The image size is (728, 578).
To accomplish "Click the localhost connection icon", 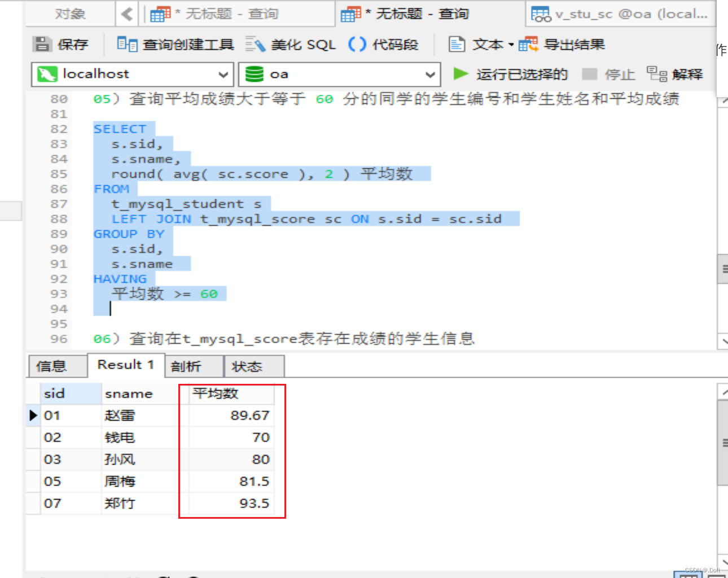I will (47, 74).
